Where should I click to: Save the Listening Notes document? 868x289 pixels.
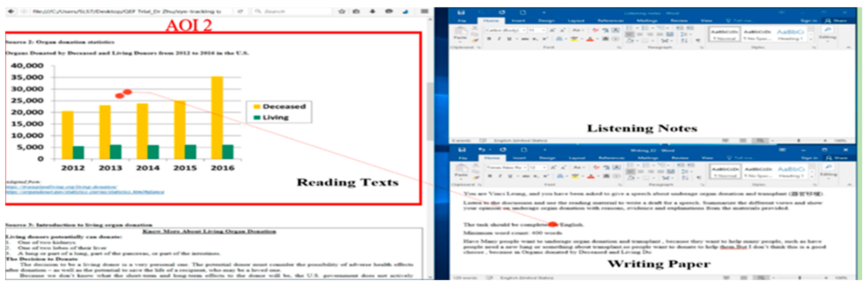[461, 13]
